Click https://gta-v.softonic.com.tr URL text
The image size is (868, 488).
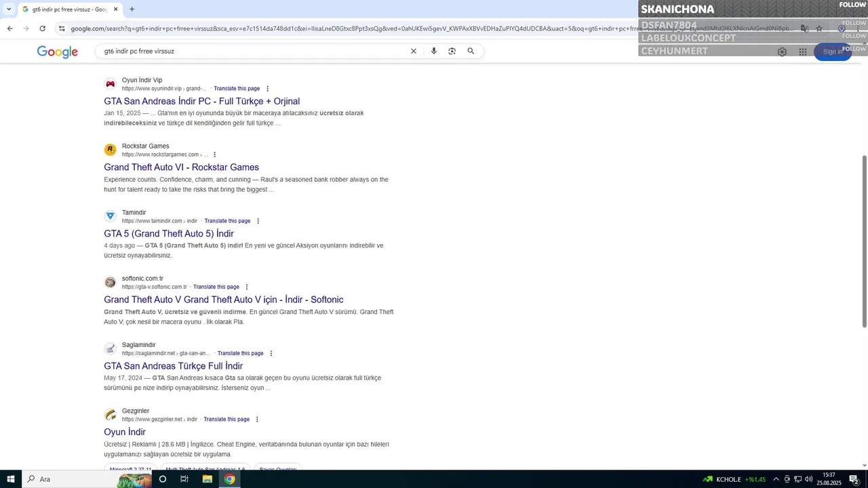(x=154, y=287)
